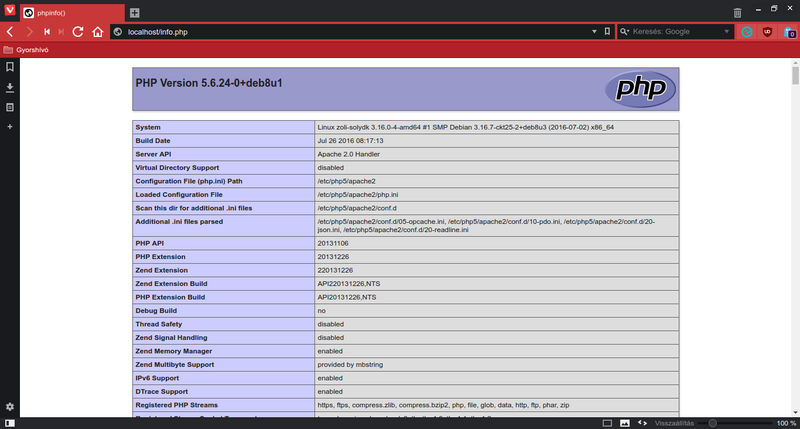800x429 pixels.
Task: Add a web panel with plus
Action: coord(10,127)
